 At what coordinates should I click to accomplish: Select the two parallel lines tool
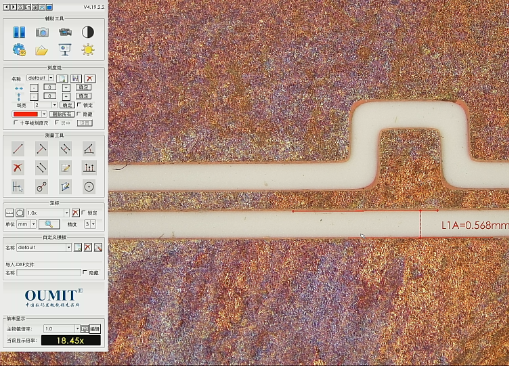click(41, 168)
